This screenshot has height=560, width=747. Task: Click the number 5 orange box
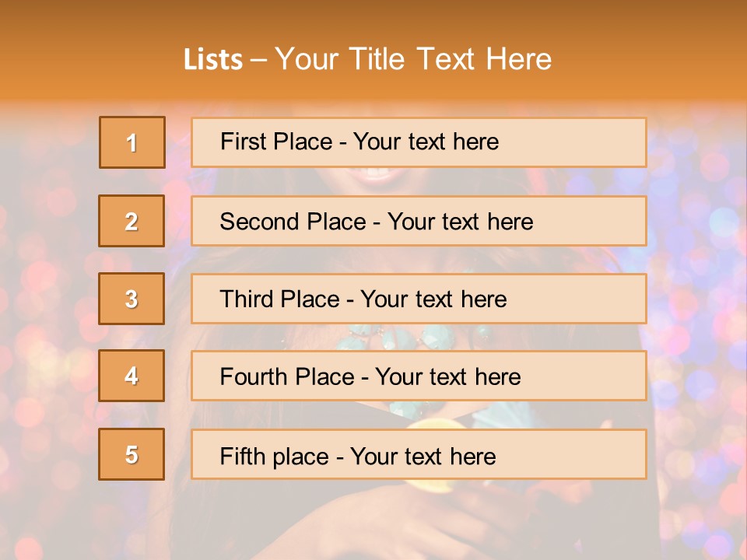click(132, 454)
